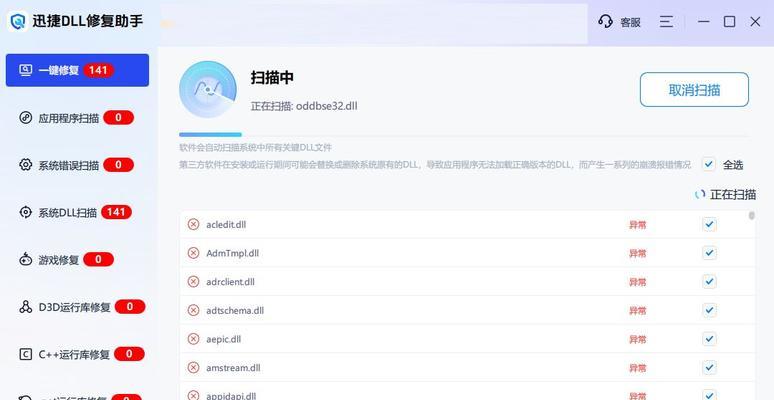Click the D3D运行库修复 cube icon
Image resolution: width=774 pixels, height=400 pixels.
tap(27, 307)
